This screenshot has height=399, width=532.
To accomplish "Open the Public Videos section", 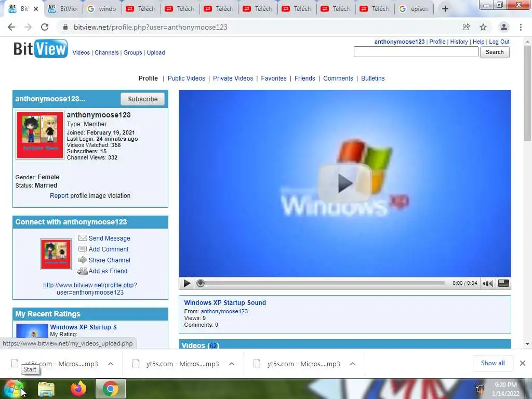I will tap(187, 78).
